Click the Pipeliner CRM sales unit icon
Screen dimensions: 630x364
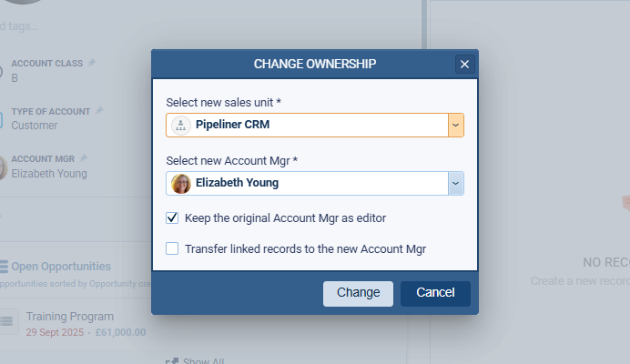coord(180,125)
